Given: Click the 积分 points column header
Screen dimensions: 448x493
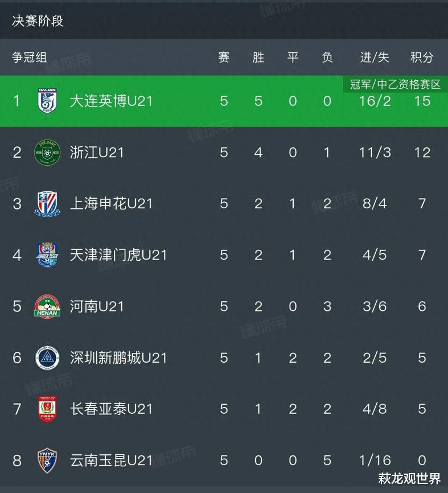Looking at the screenshot, I should pos(422,57).
